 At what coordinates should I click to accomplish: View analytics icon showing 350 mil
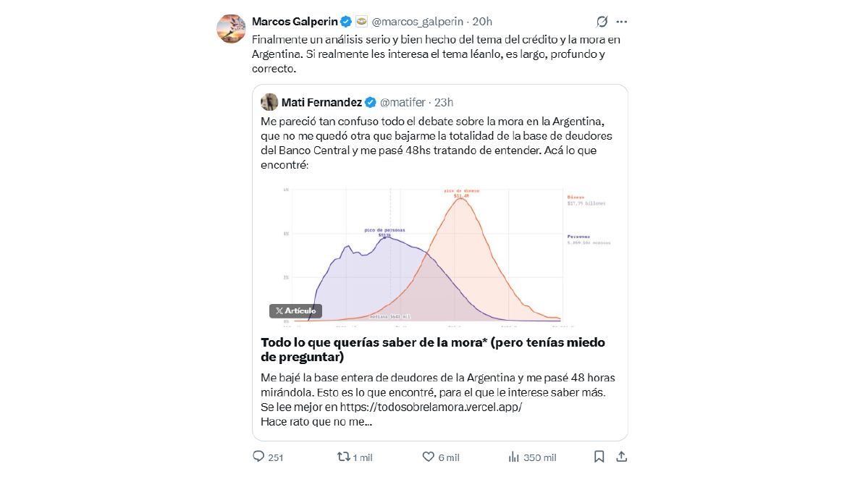coord(514,457)
